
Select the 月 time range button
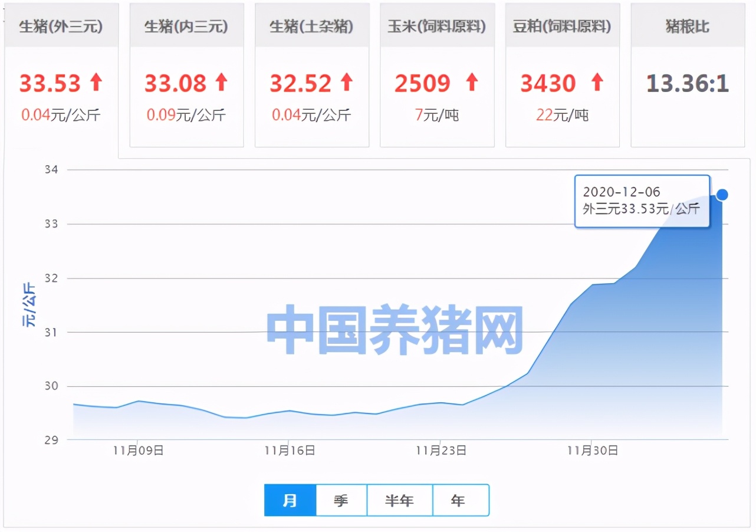coord(290,500)
